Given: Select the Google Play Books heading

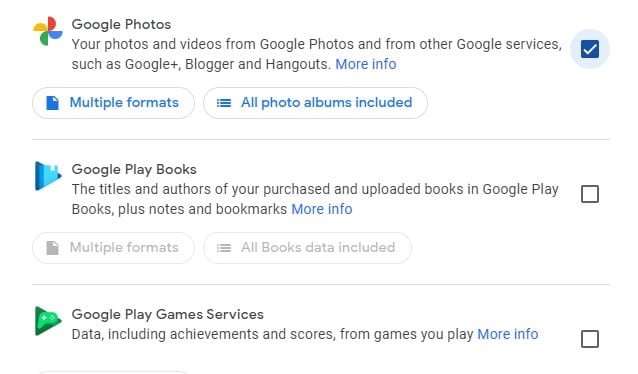Looking at the screenshot, I should pyautogui.click(x=134, y=169).
